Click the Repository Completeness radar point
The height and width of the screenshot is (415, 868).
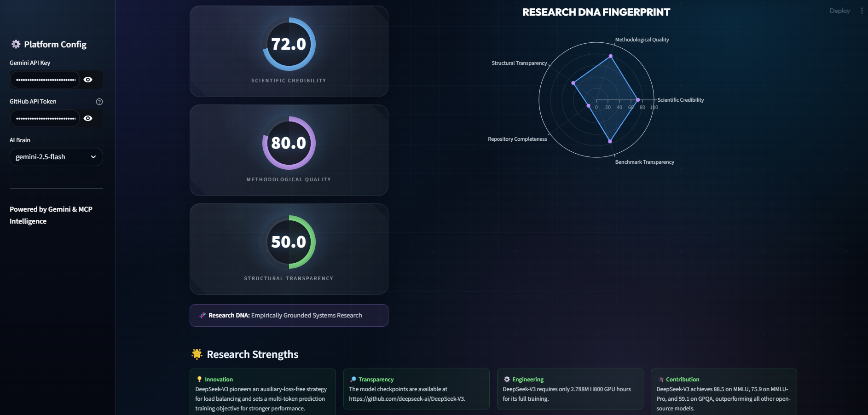tap(589, 106)
